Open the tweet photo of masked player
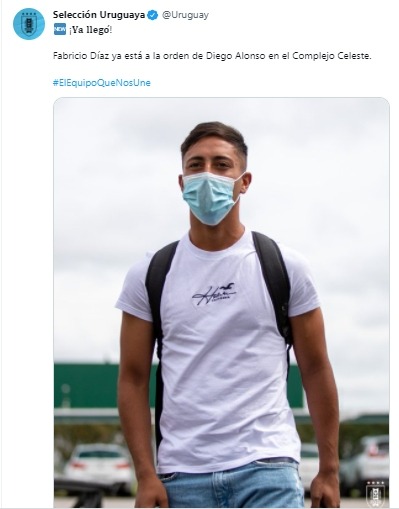This screenshot has height=509, width=399. (221, 302)
